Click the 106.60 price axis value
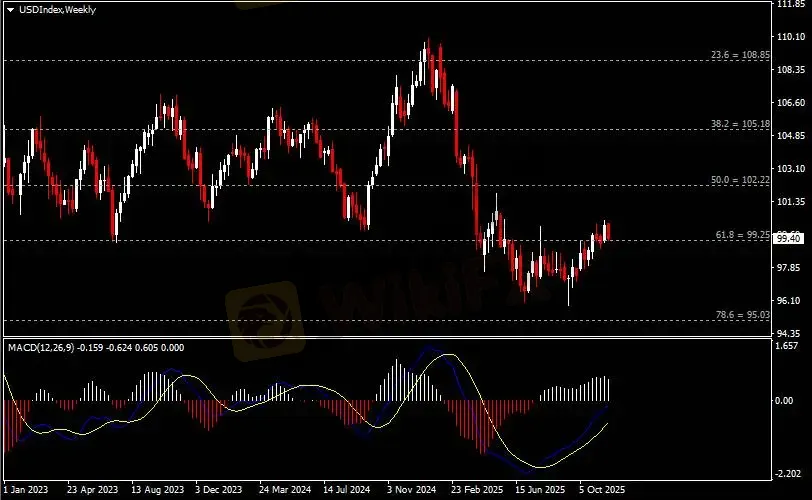The image size is (812, 500). coord(791,102)
